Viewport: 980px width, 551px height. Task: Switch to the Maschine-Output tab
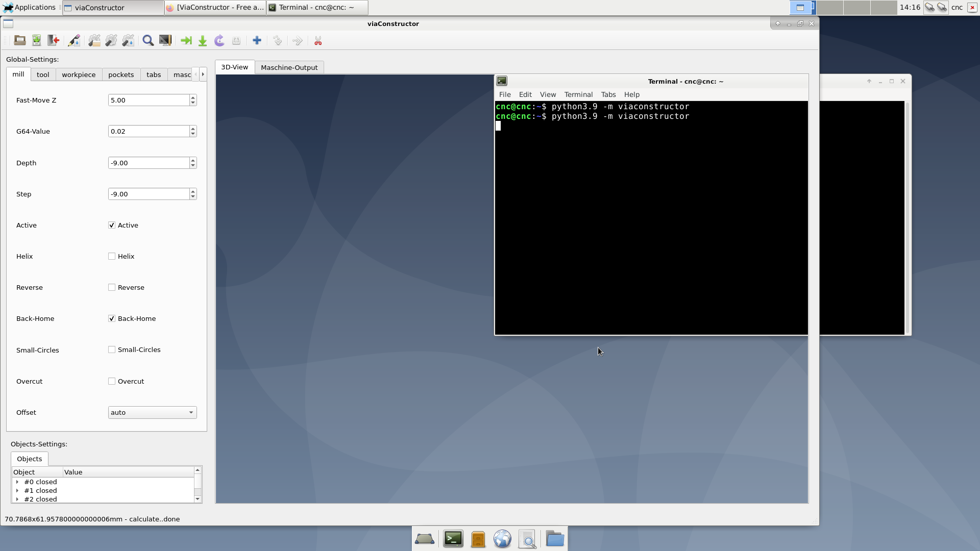coord(289,67)
